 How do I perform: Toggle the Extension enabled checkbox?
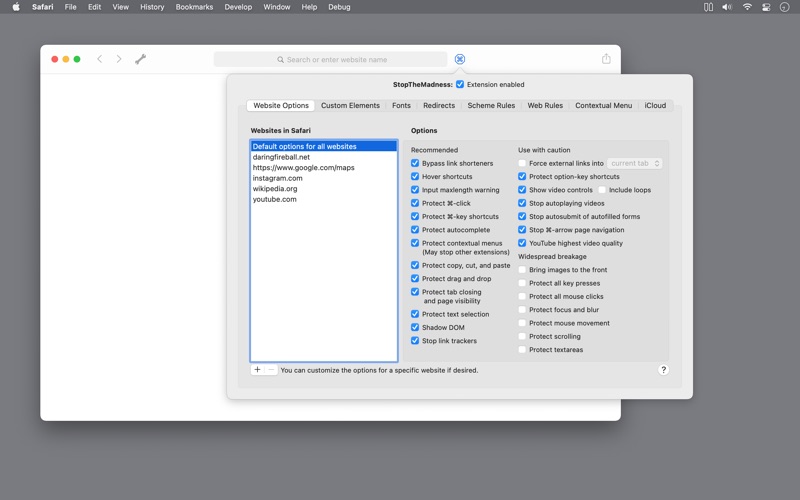tap(460, 85)
